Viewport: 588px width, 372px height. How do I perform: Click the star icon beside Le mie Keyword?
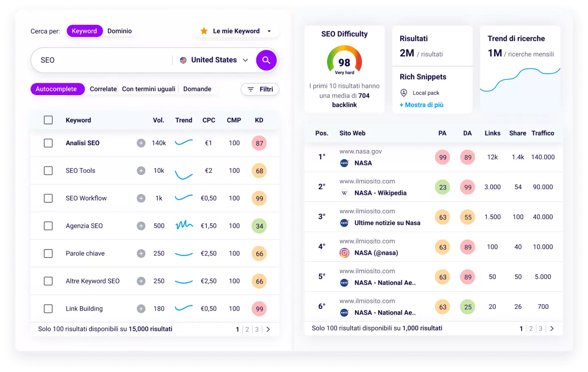tap(204, 31)
